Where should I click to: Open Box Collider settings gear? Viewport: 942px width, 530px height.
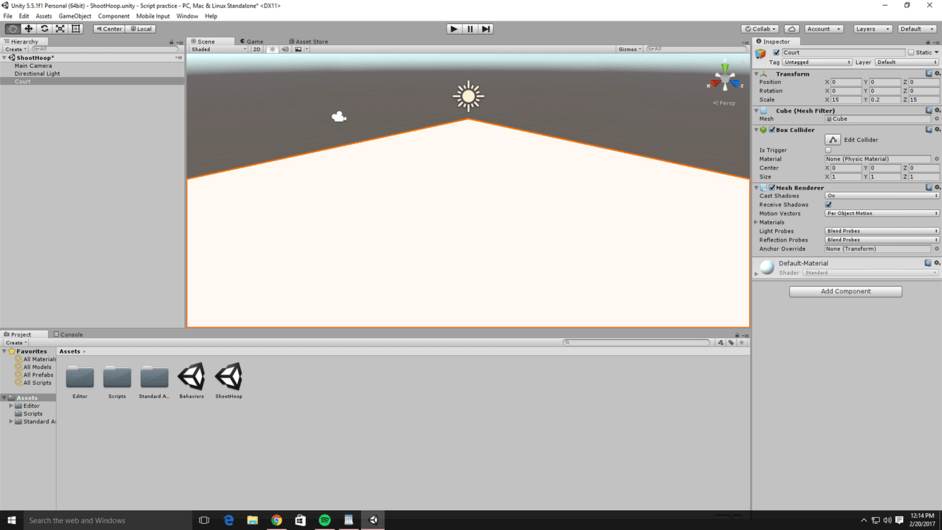(937, 130)
